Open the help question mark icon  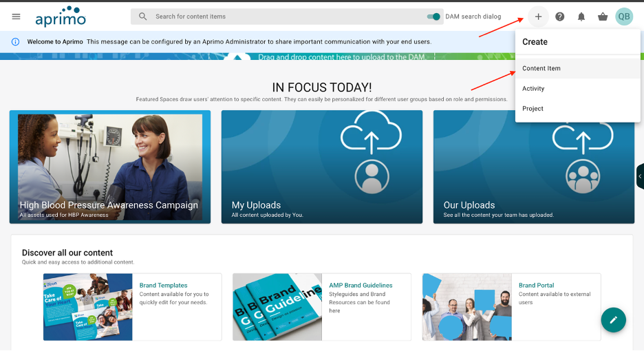pos(560,17)
